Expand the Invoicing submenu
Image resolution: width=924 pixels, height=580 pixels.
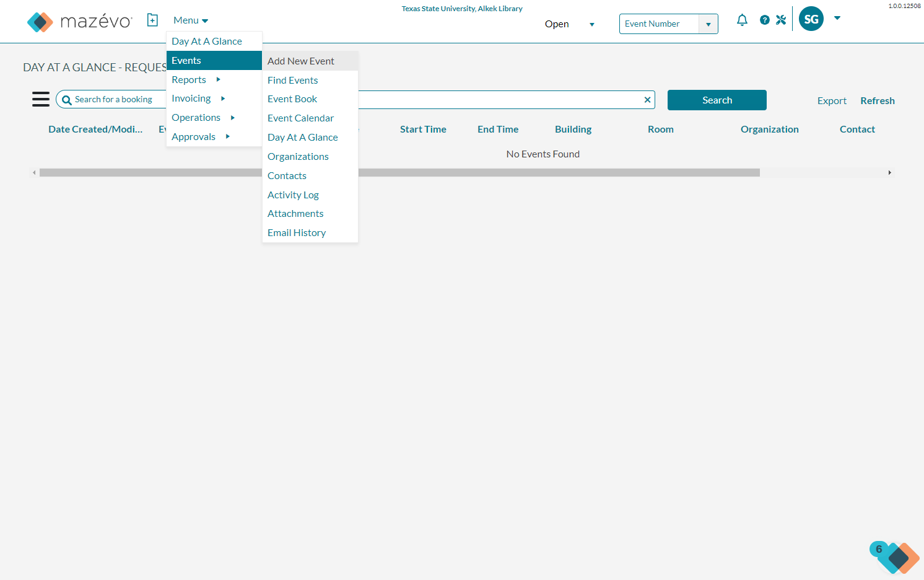(214, 99)
